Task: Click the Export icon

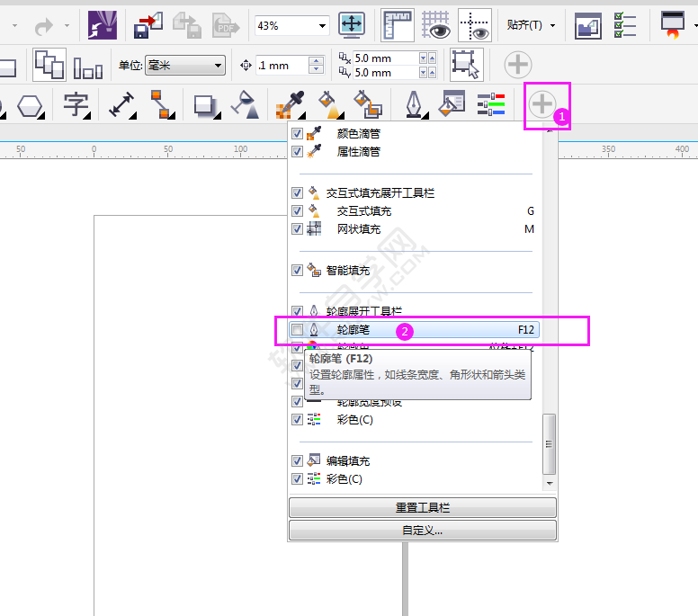Action: coord(187,25)
